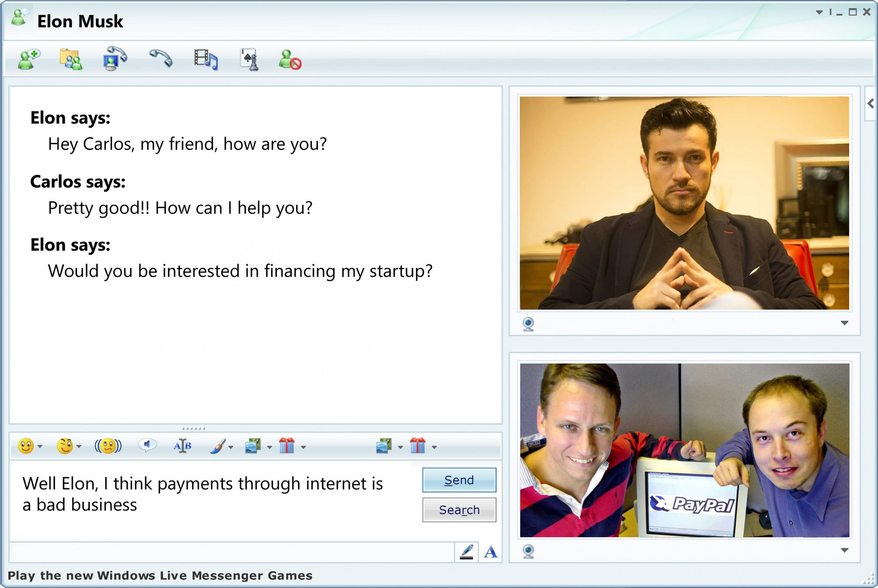Open the share media activities icon

206,59
